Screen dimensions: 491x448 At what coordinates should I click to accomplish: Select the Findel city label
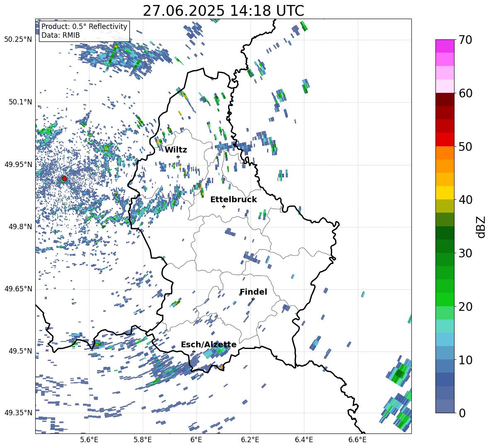click(253, 292)
